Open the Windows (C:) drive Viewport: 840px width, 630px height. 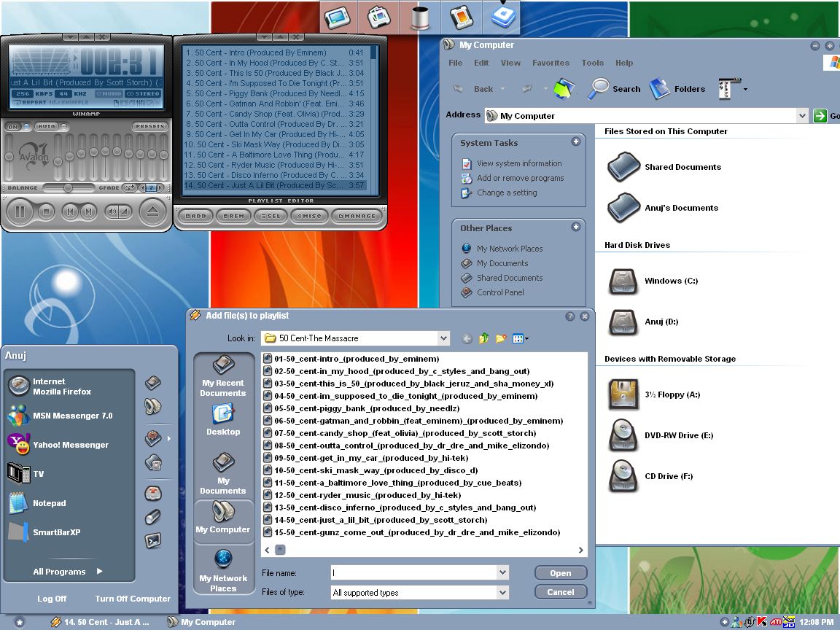point(671,281)
